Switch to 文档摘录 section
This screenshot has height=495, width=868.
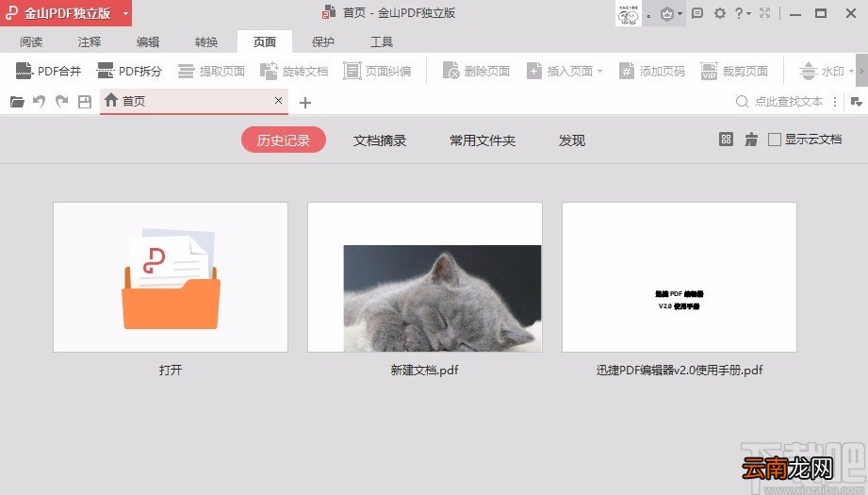click(380, 140)
